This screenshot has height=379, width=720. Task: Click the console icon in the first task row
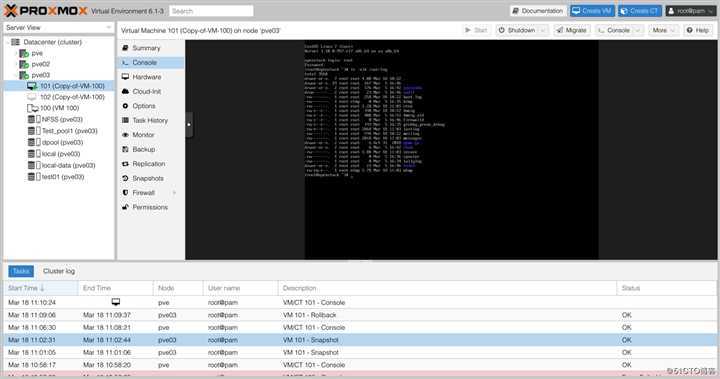(116, 302)
